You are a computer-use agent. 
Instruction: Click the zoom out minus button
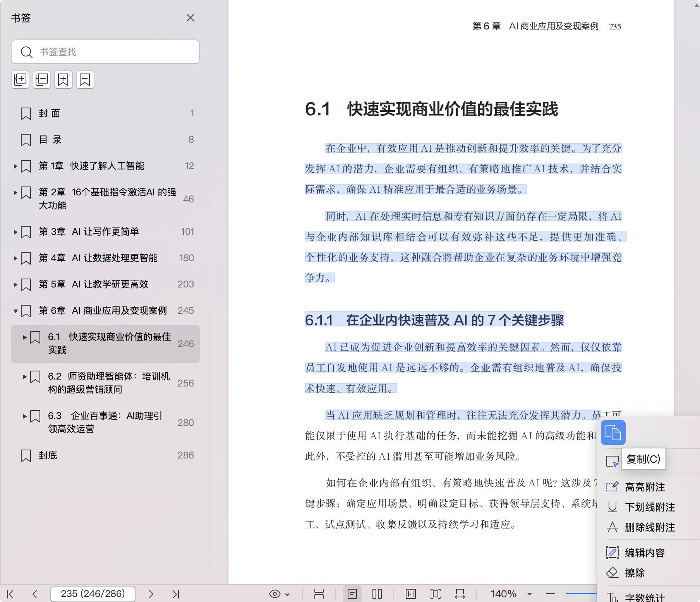pyautogui.click(x=551, y=593)
